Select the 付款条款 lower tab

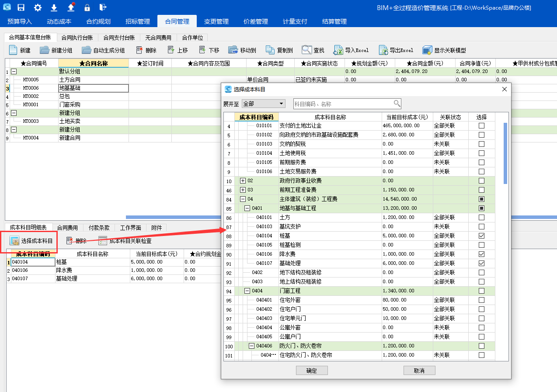click(x=99, y=228)
